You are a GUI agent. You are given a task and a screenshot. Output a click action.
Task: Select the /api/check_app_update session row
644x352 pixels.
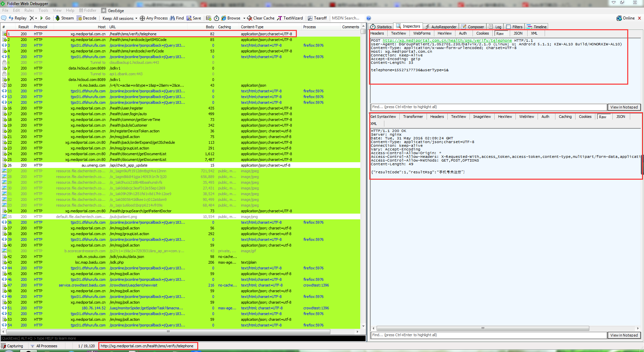181,165
